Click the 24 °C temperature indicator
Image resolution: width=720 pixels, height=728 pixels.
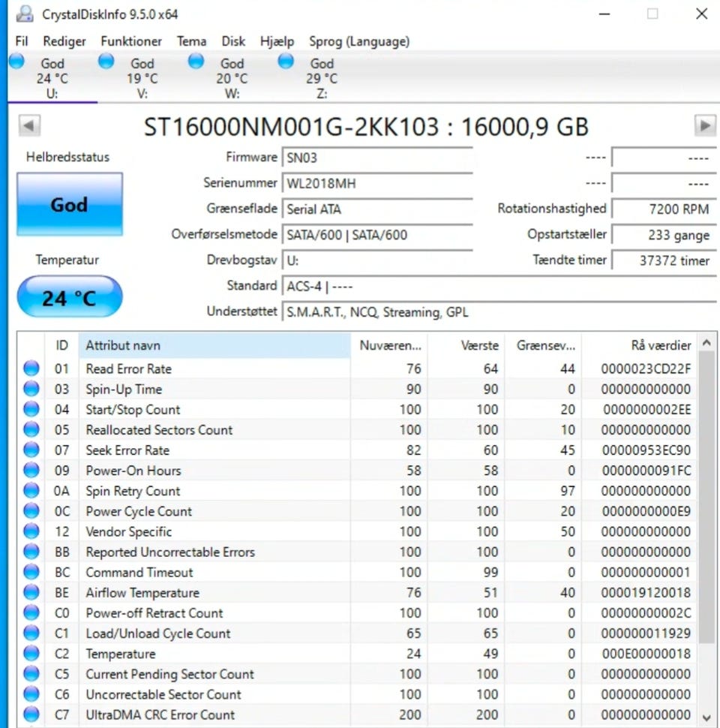[69, 298]
